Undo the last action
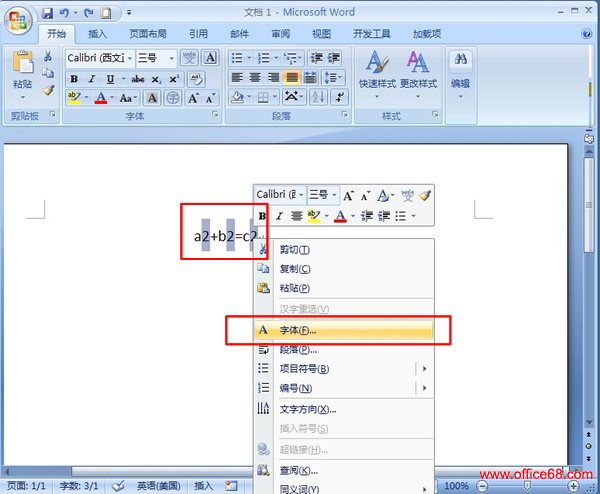 point(64,13)
